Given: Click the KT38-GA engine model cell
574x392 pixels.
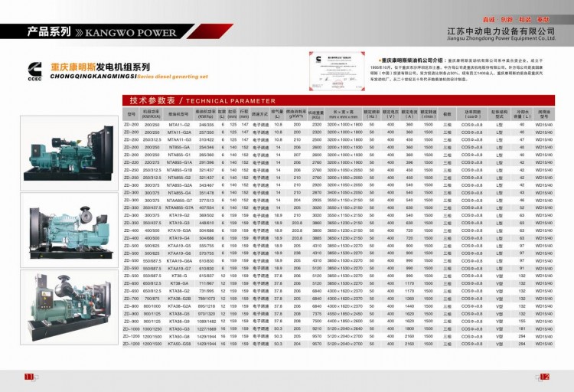Looking at the screenshot, I should (x=179, y=283).
